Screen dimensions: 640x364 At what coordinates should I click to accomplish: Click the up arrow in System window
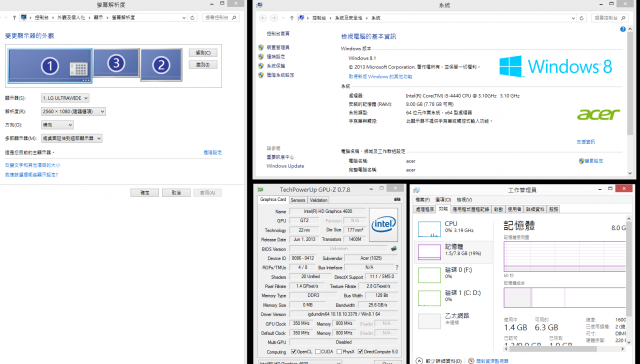[291, 18]
